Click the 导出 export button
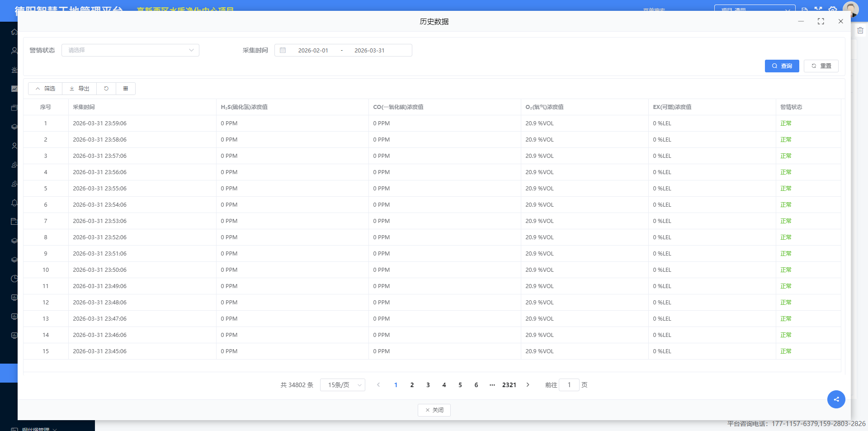This screenshot has width=868, height=431. pyautogui.click(x=80, y=89)
